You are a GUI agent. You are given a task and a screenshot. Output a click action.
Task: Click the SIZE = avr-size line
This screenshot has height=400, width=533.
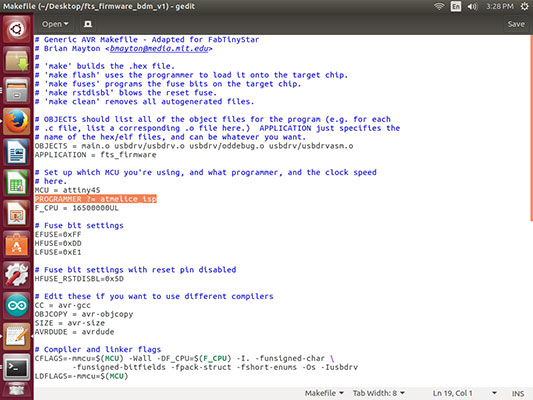click(x=70, y=323)
